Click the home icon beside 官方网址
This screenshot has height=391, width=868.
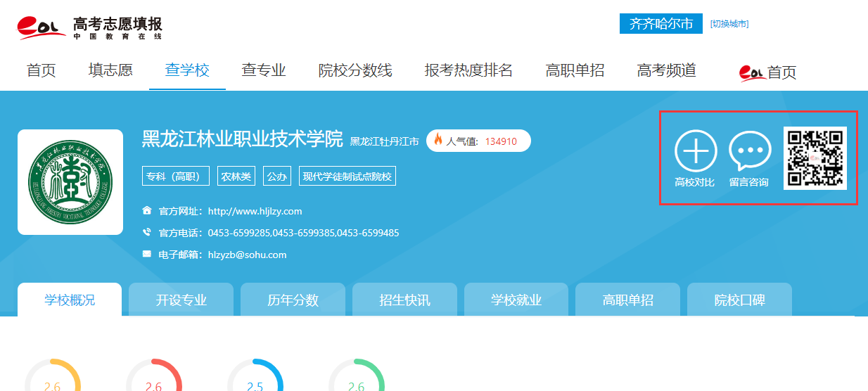tap(147, 210)
